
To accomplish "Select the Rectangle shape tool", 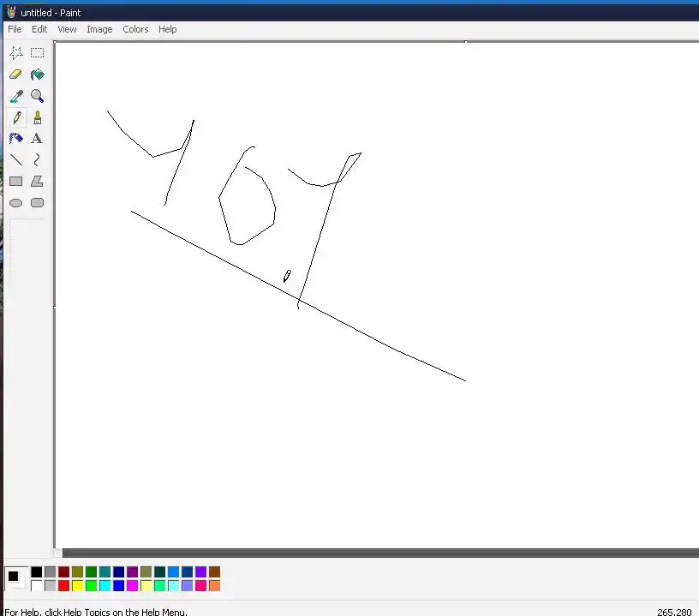I will (x=16, y=182).
